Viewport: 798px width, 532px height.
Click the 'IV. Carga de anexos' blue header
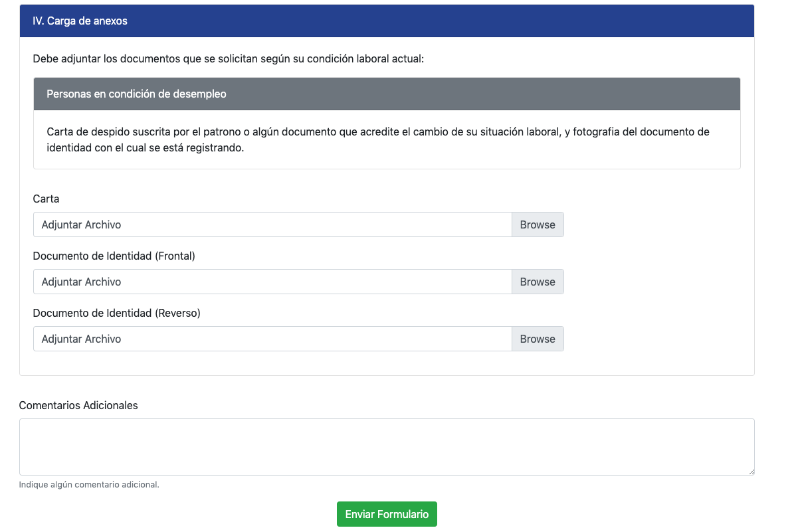point(387,21)
